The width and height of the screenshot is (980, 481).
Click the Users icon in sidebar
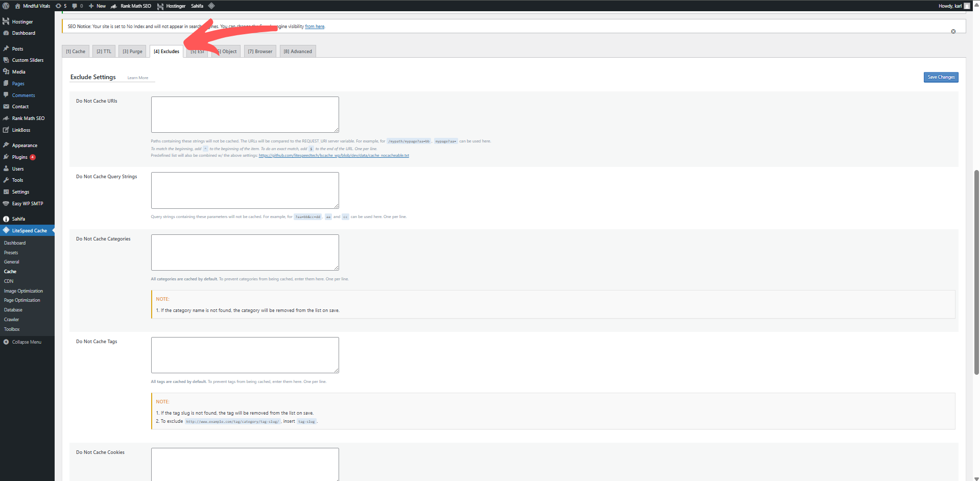[6, 169]
